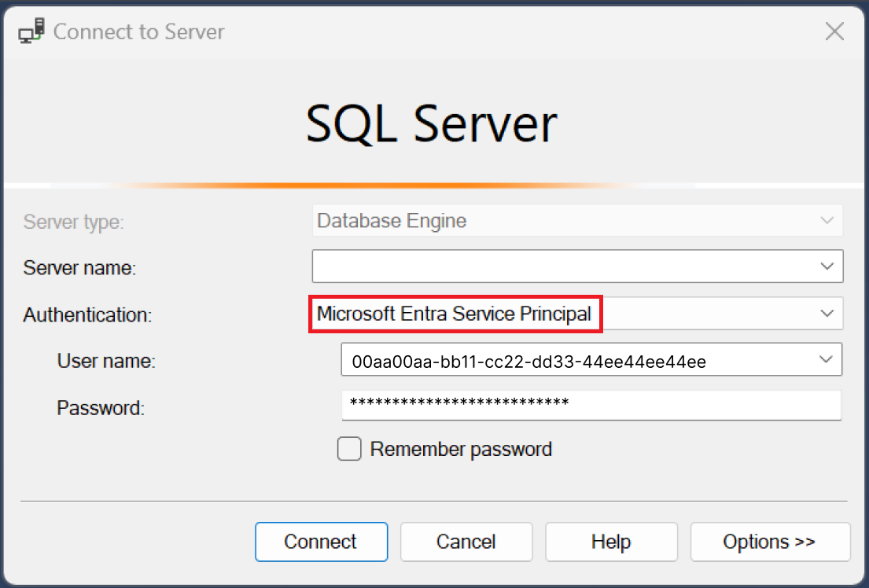Expand the User name dropdown arrow
The width and height of the screenshot is (869, 588).
pyautogui.click(x=825, y=360)
